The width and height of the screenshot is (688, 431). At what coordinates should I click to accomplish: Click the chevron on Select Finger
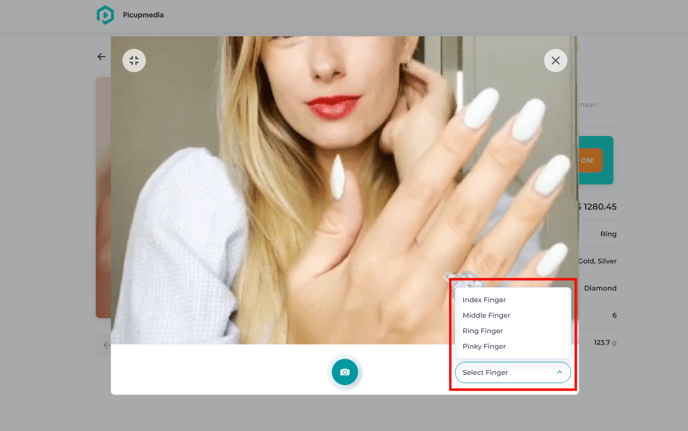(x=559, y=372)
